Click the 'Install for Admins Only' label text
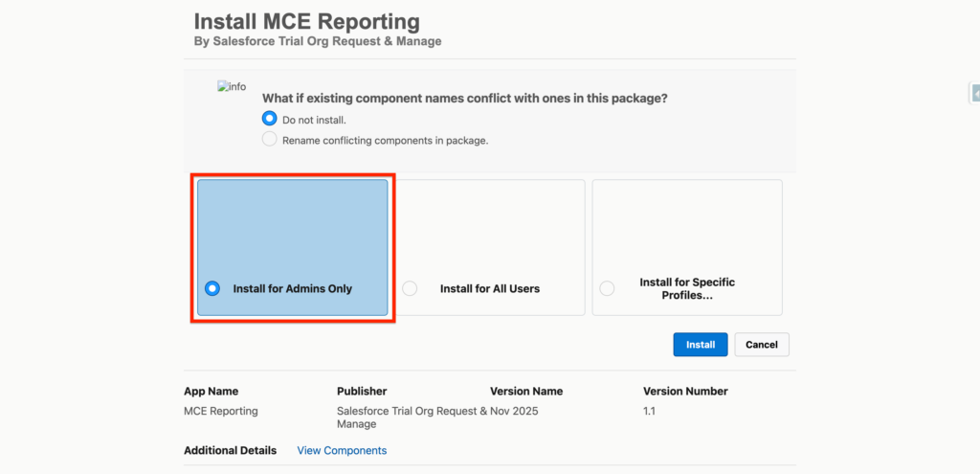Image resolution: width=980 pixels, height=474 pixels. tap(292, 288)
